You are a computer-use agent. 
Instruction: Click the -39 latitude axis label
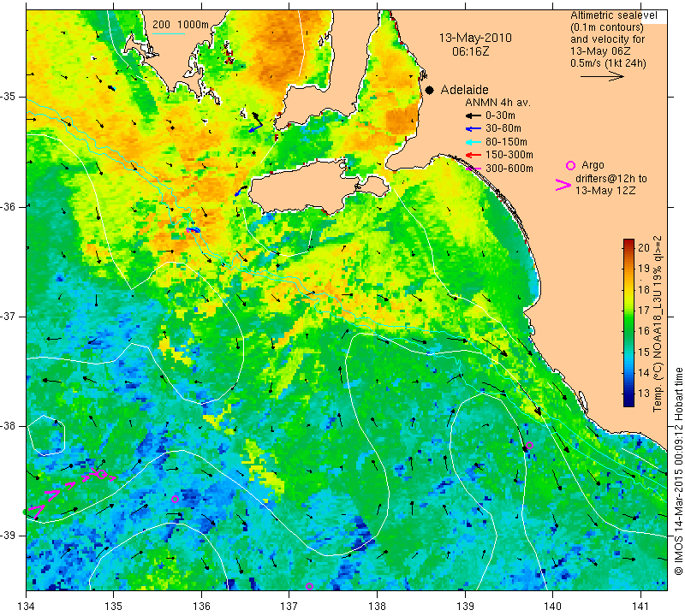(x=9, y=536)
